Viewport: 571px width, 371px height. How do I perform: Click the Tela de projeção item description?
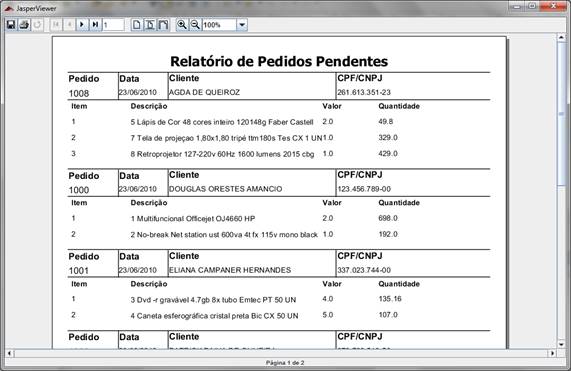click(x=226, y=138)
